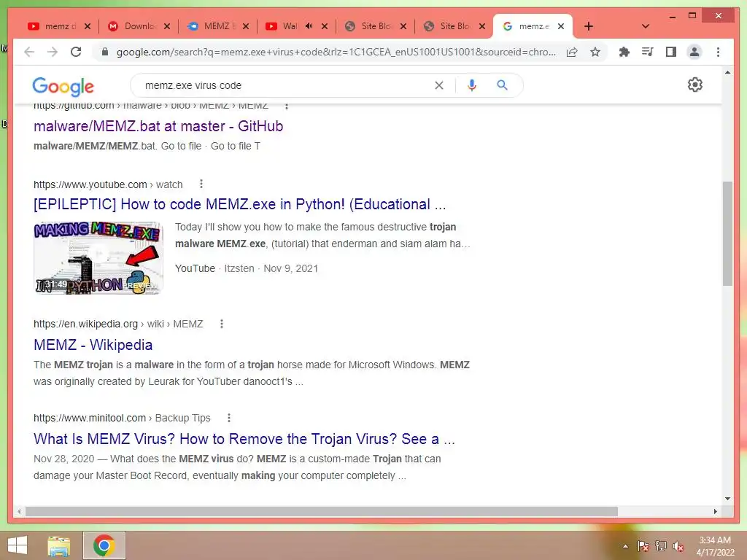Start voice search with microphone
The width and height of the screenshot is (747, 560).
pos(472,85)
